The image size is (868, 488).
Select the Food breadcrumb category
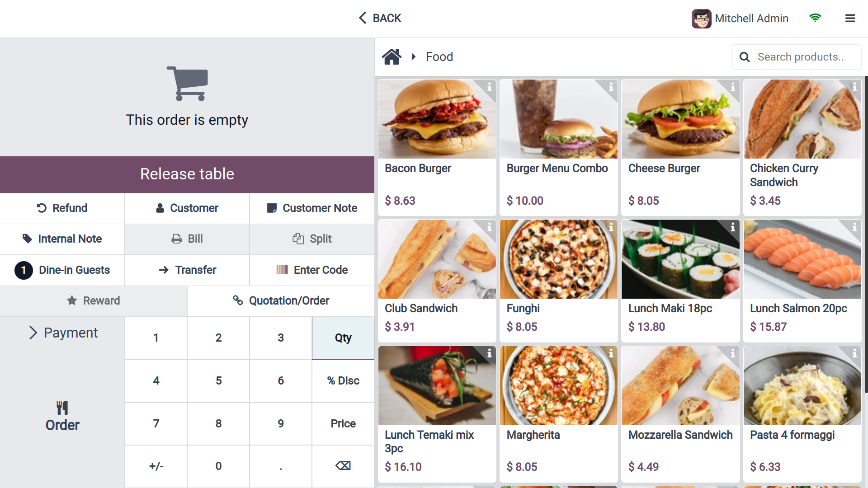pos(439,56)
